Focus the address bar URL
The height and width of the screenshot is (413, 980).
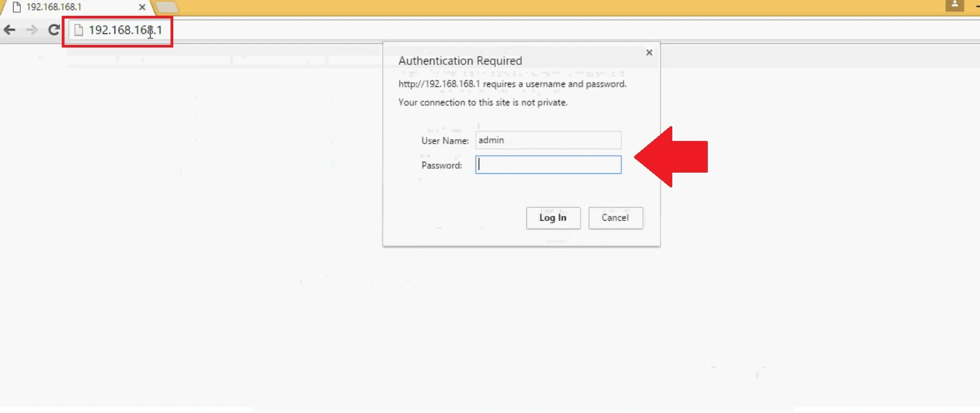point(125,30)
